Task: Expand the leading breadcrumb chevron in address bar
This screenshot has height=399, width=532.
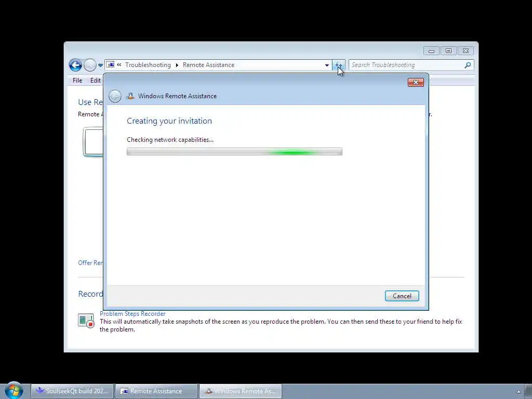Action: coord(119,65)
